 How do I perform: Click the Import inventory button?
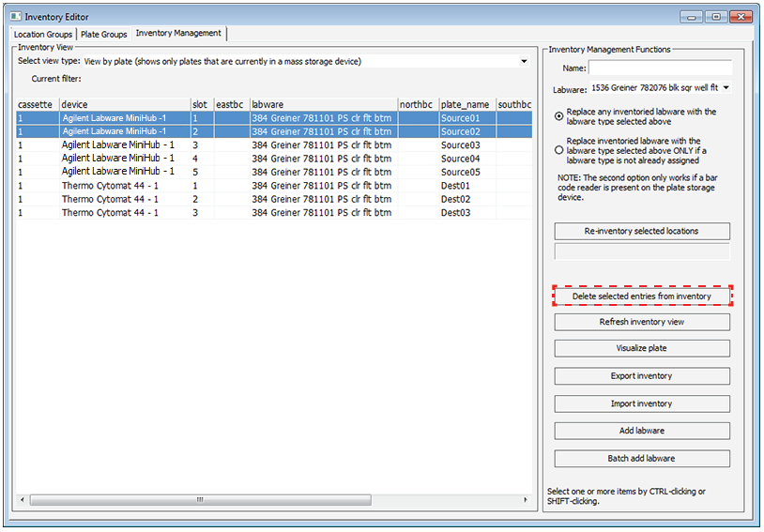tap(642, 403)
